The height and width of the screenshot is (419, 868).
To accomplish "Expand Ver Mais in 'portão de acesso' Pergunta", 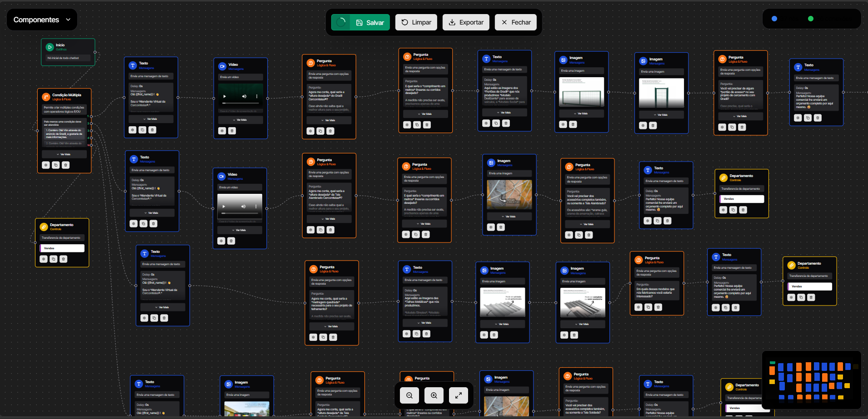I will (741, 116).
